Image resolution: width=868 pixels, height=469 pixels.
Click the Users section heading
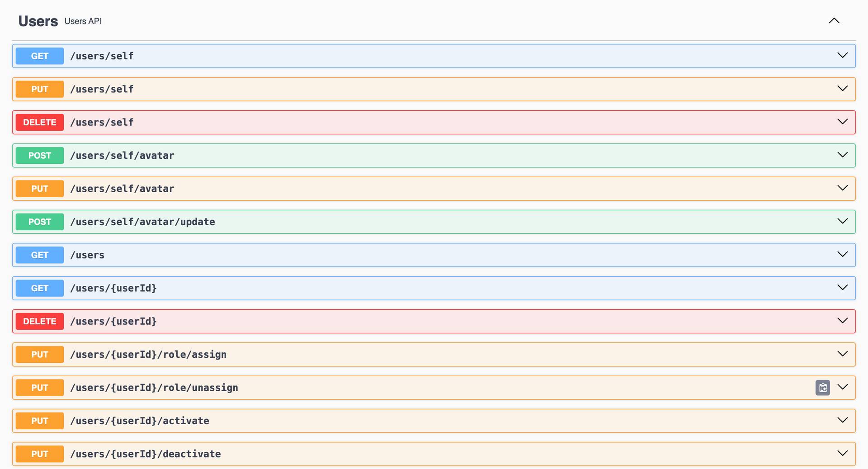pos(38,21)
